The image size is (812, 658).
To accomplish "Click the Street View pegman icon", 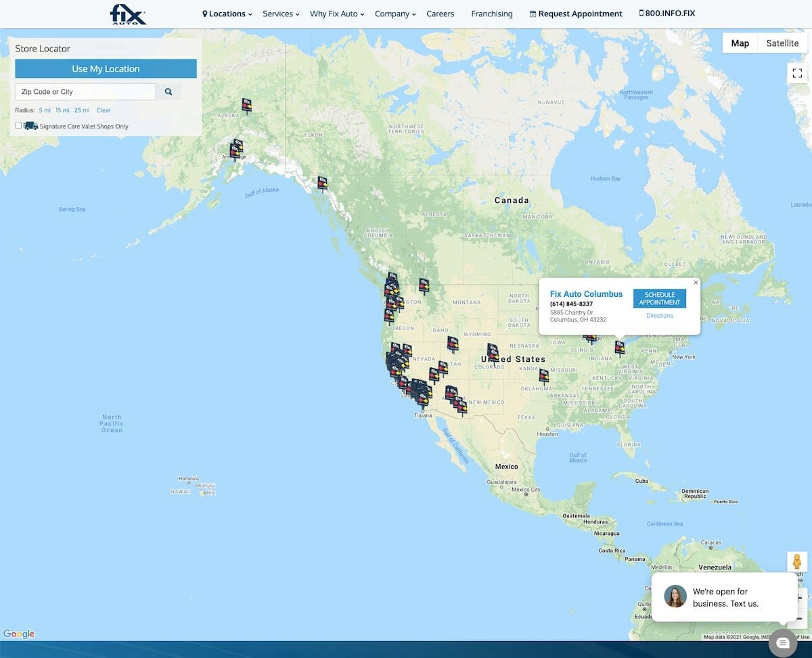I will (796, 562).
